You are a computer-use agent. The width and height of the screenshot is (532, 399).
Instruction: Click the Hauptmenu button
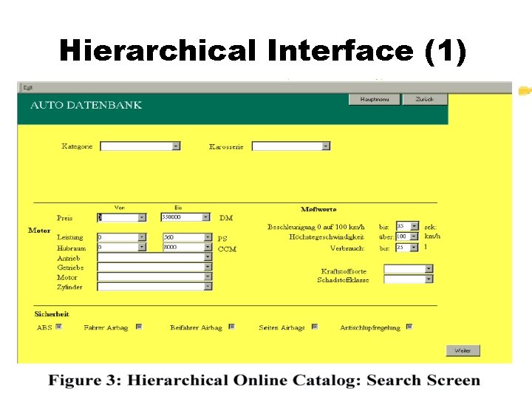point(374,100)
